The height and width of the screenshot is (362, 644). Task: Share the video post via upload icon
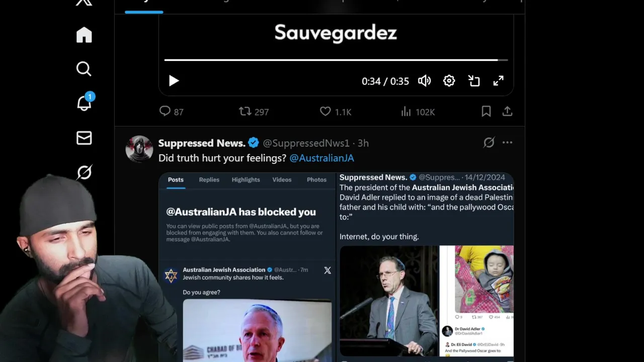507,111
